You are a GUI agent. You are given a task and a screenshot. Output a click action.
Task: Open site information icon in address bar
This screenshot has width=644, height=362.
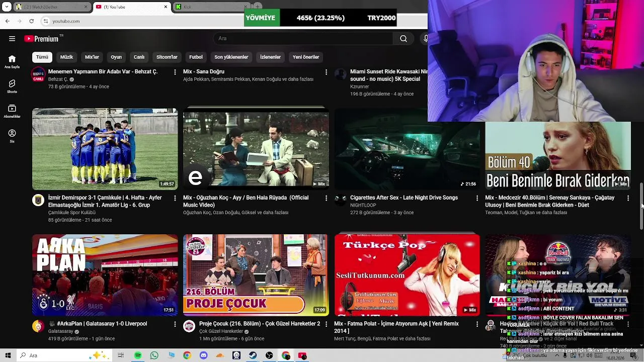[46, 21]
